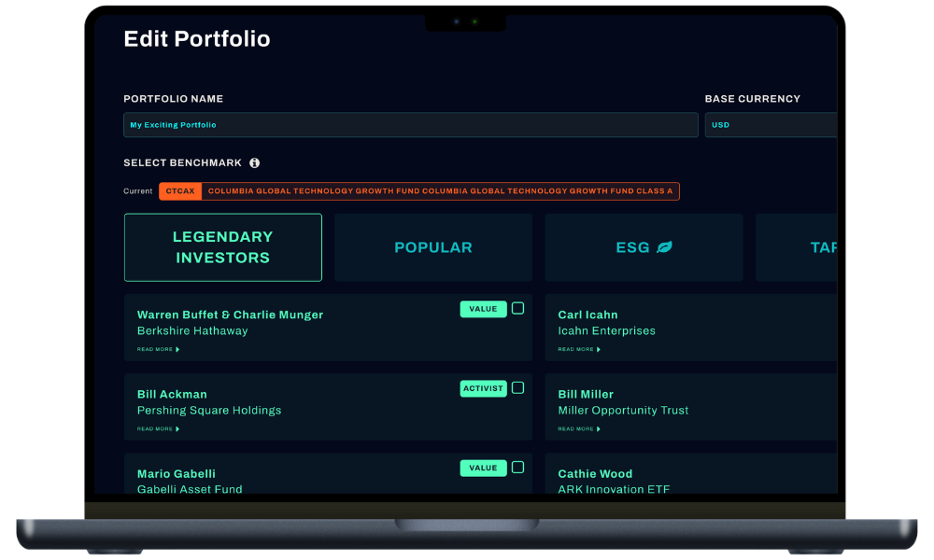Click the Portfolio Name input field
This screenshot has height=560, width=934.
410,125
